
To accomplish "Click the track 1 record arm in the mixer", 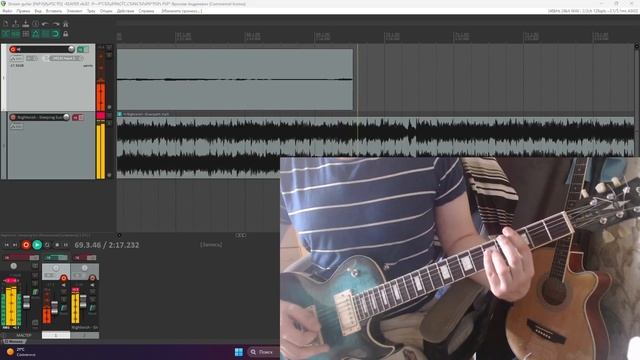I will [64, 278].
